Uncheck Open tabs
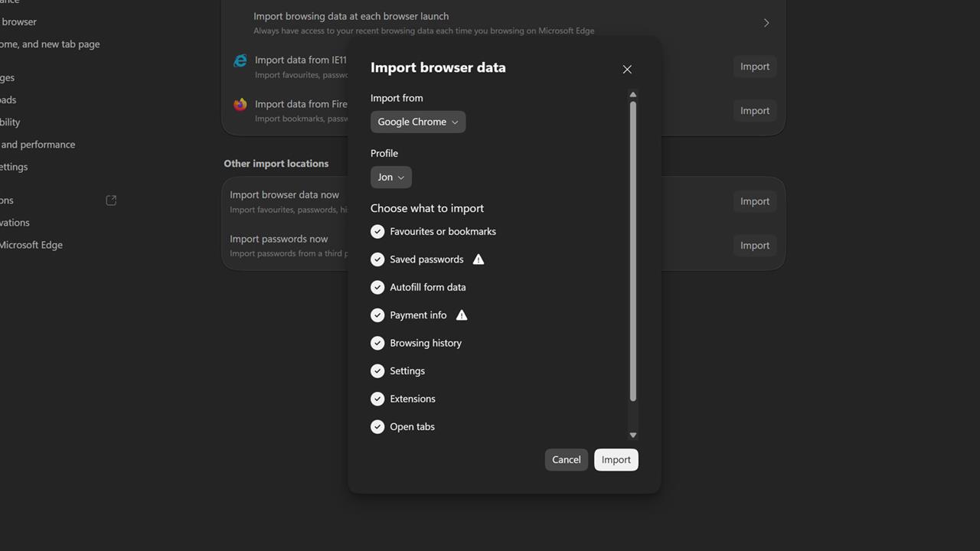This screenshot has height=551, width=980. [x=377, y=427]
